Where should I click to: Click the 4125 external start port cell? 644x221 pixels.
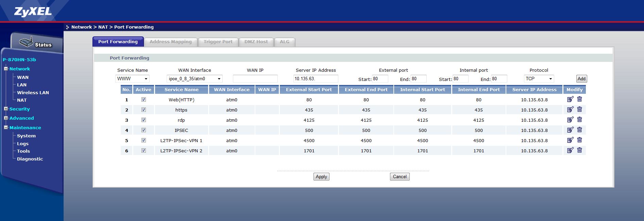click(309, 120)
